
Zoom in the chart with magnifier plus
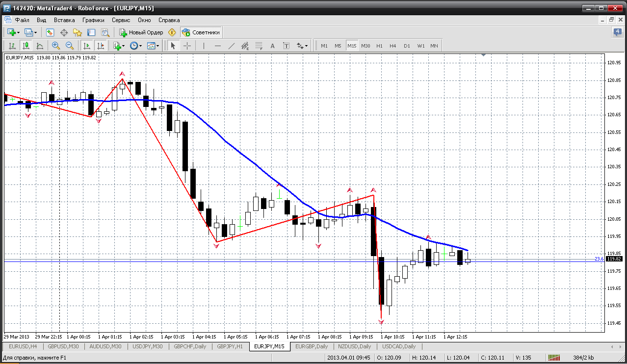click(x=55, y=46)
